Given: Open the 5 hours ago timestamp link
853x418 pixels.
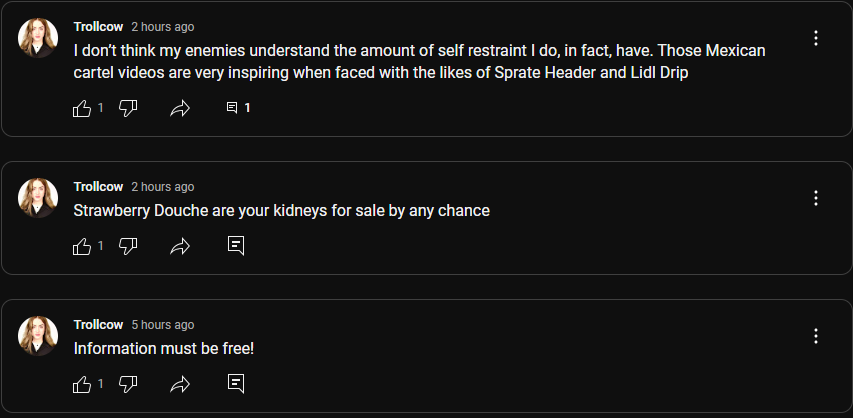Looking at the screenshot, I should click(x=163, y=325).
